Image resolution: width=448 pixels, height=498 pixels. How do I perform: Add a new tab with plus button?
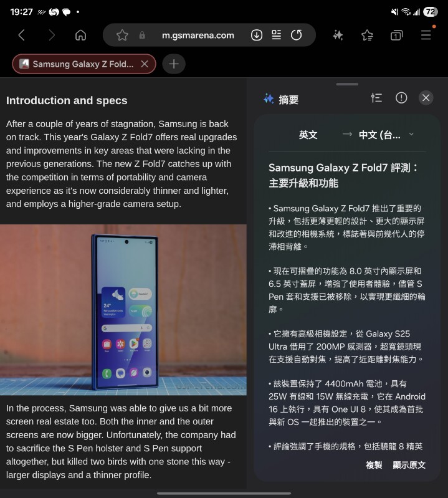[174, 64]
